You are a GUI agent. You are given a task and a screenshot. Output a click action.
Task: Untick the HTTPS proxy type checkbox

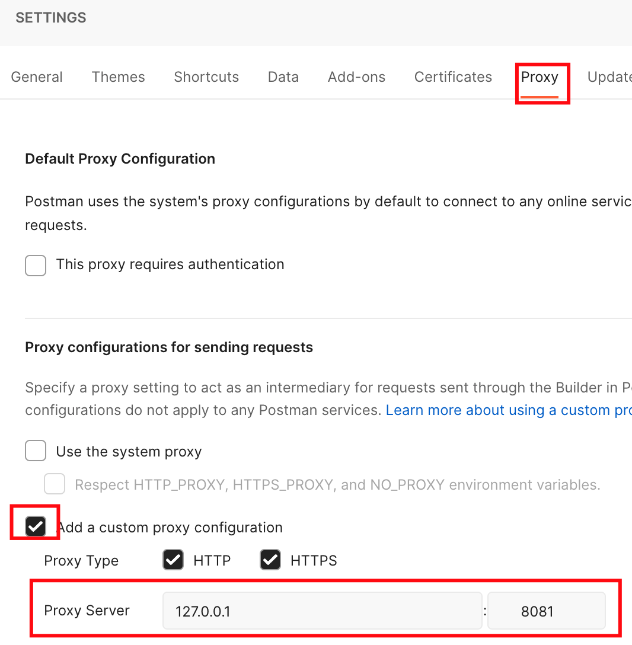(270, 560)
